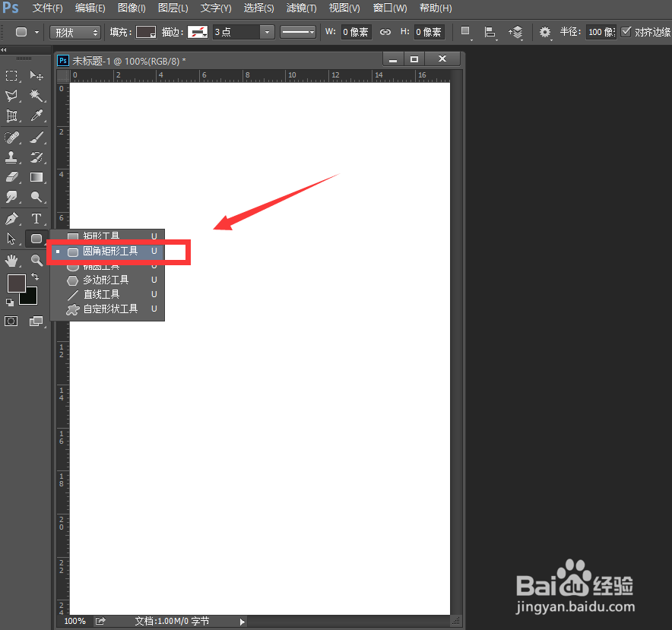Select the Zoom tool in toolbox

click(x=36, y=260)
